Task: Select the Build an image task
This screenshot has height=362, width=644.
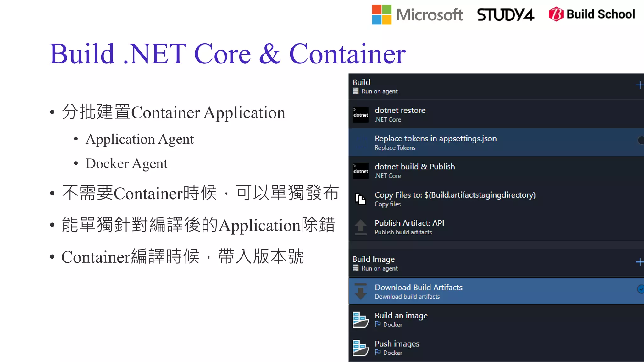Action: click(496, 320)
